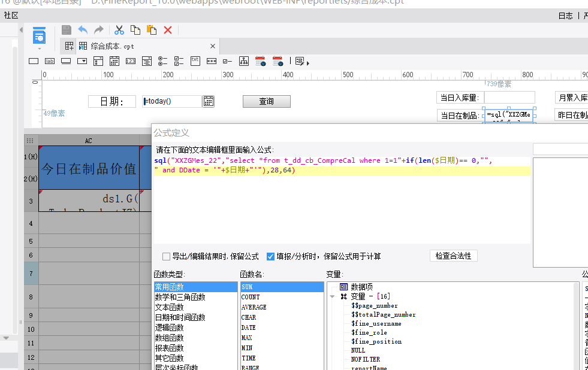Image resolution: width=588 pixels, height=370 pixels.
Task: Insert a date picker widget
Action: [114, 61]
